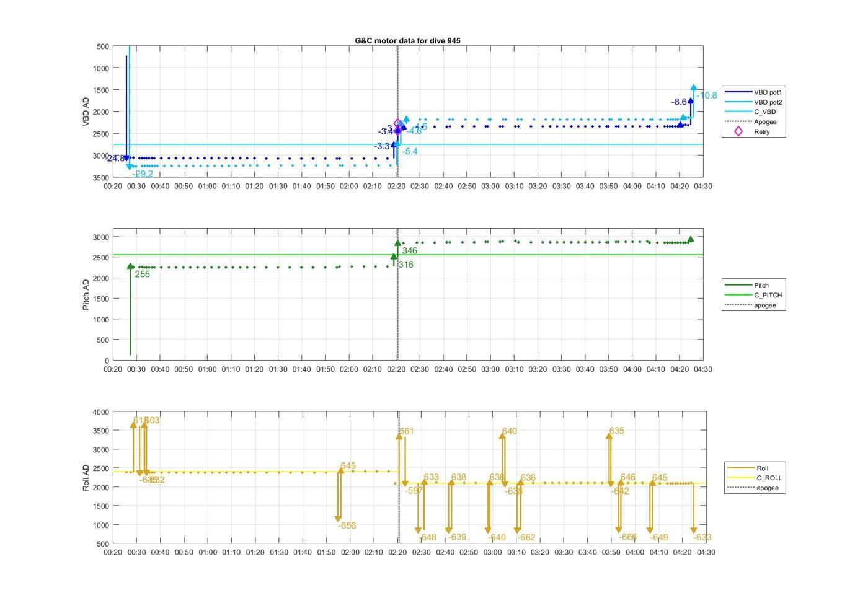Click the -633 label at the Roll plot end
868x611 pixels.
pyautogui.click(x=702, y=538)
